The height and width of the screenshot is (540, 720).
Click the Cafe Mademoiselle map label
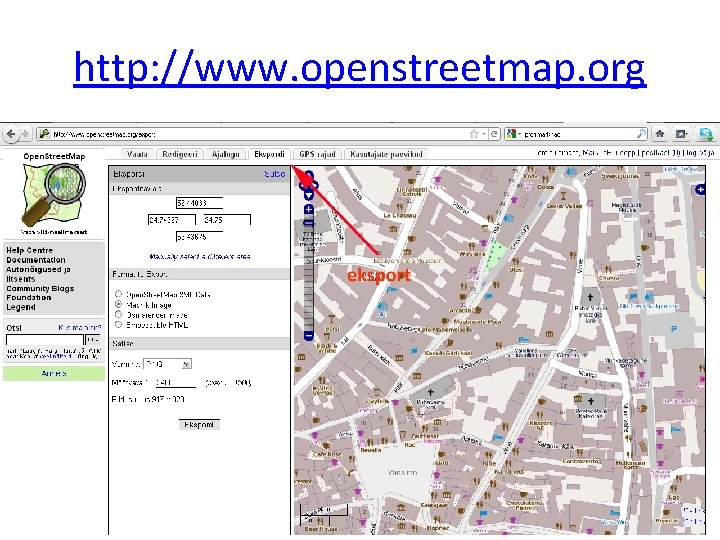[447, 329]
